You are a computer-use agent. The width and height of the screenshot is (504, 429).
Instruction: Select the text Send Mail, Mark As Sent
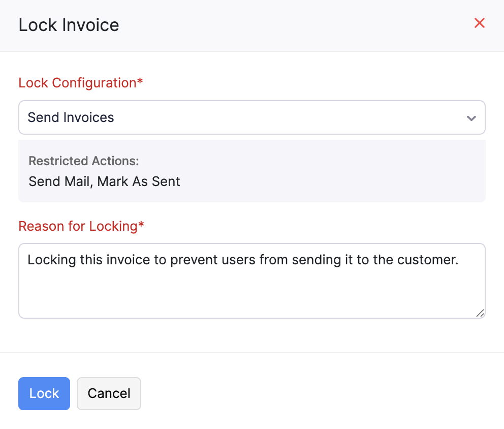point(104,181)
